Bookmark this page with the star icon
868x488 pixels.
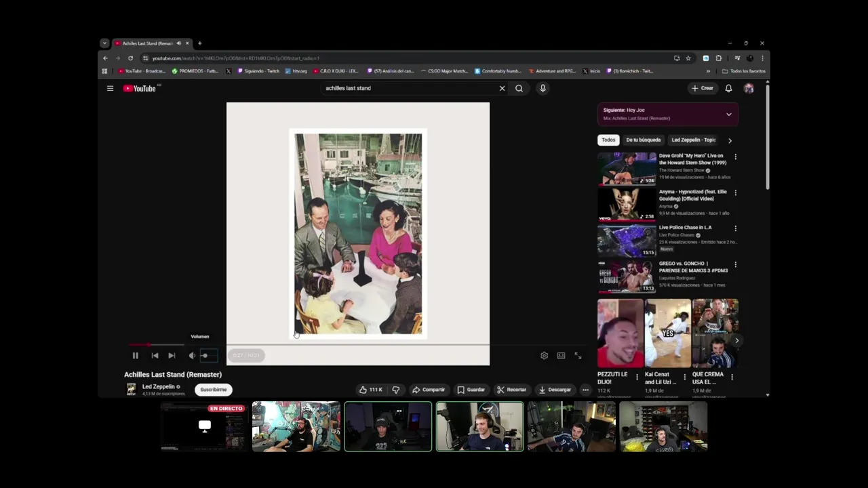click(x=688, y=58)
